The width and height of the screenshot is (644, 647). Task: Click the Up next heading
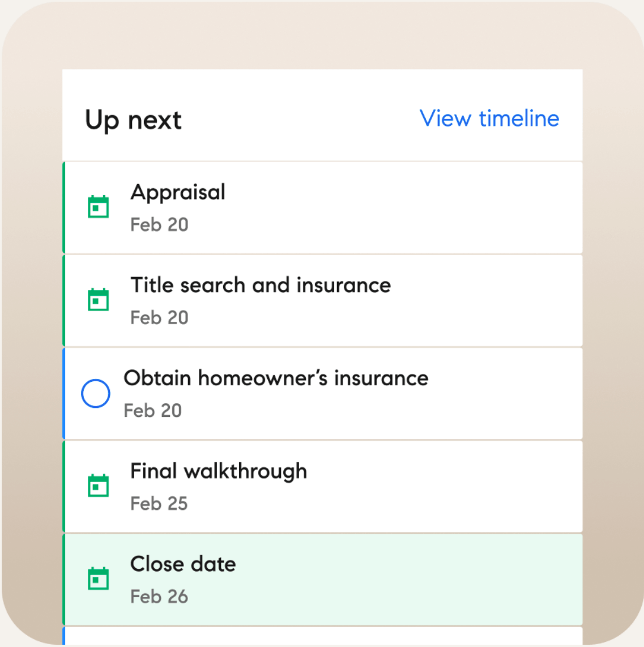(133, 120)
